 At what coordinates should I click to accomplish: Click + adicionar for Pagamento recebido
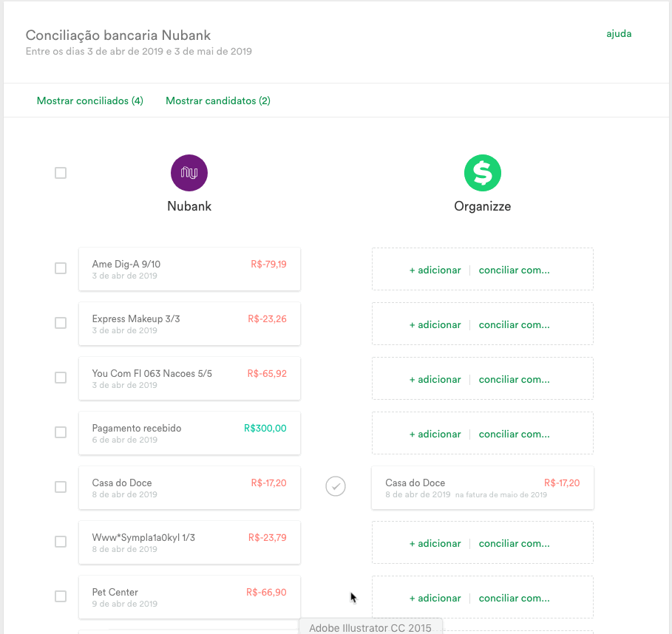[x=435, y=434]
